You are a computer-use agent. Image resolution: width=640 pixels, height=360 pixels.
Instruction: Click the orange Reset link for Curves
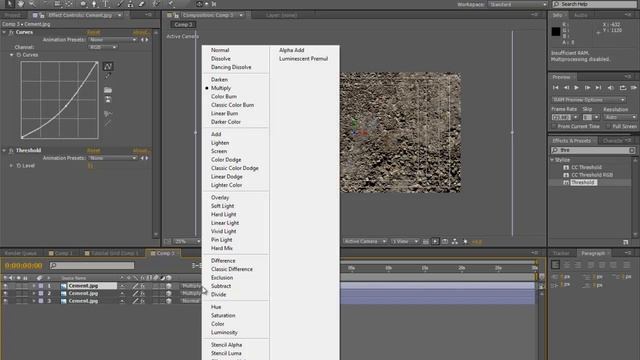point(93,32)
